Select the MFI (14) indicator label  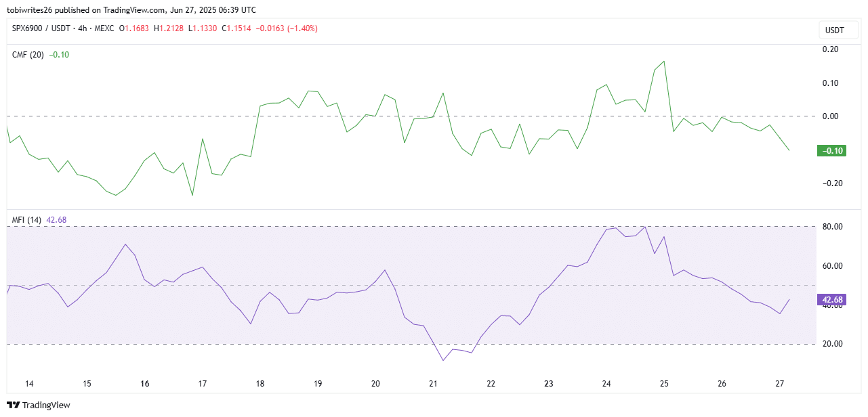click(x=27, y=220)
